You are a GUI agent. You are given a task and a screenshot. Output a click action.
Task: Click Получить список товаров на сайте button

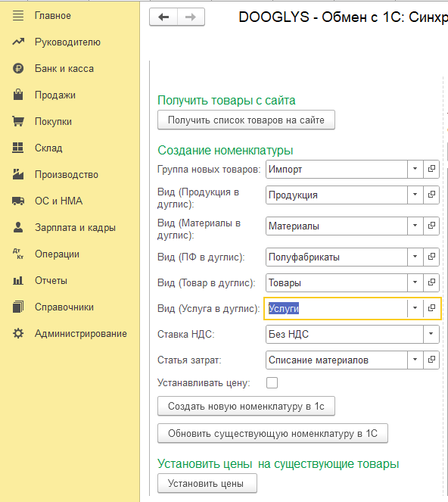coord(246,120)
